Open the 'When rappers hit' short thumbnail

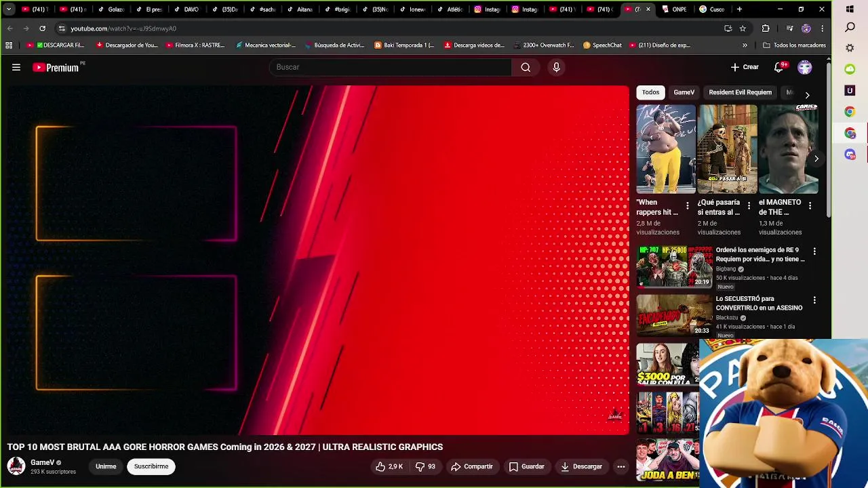click(x=666, y=149)
